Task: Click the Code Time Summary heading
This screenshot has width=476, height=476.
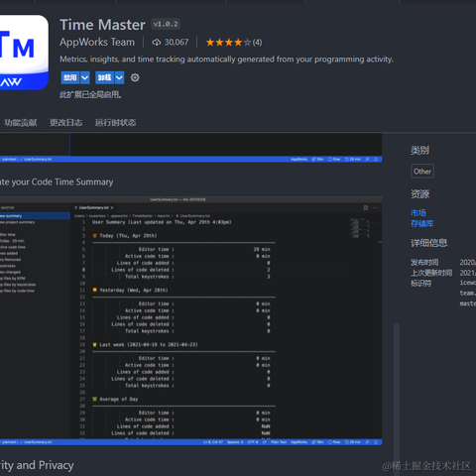Action: 57,182
